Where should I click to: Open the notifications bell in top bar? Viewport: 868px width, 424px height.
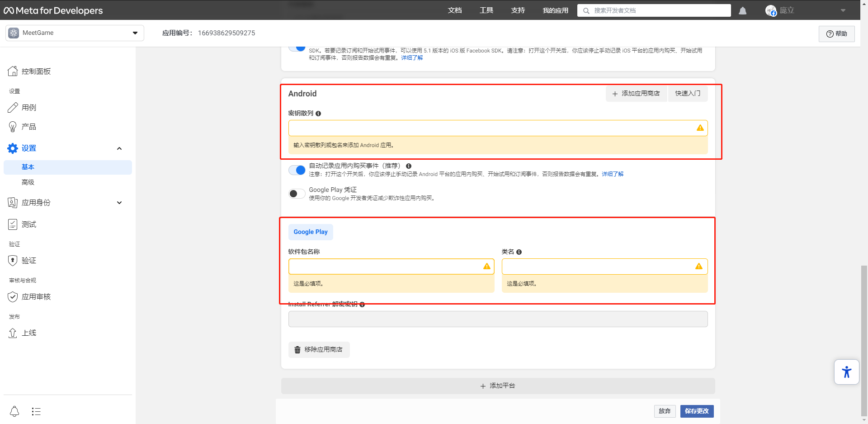click(x=742, y=10)
